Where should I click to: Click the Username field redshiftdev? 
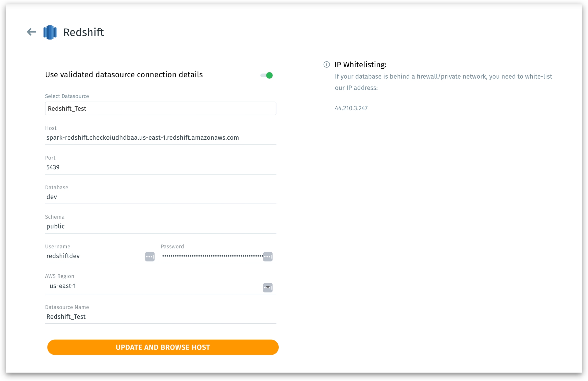(94, 256)
